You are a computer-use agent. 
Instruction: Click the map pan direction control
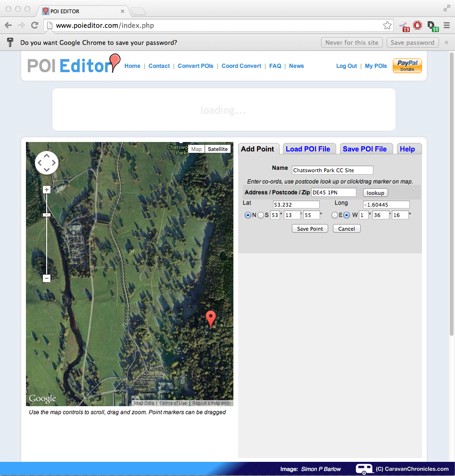coord(47,163)
